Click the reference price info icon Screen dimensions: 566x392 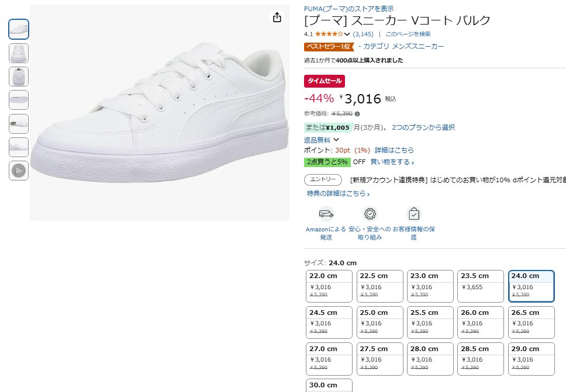click(357, 114)
